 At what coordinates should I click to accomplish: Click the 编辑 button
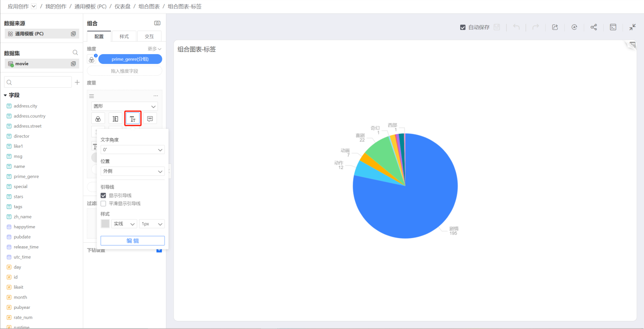[x=132, y=241]
